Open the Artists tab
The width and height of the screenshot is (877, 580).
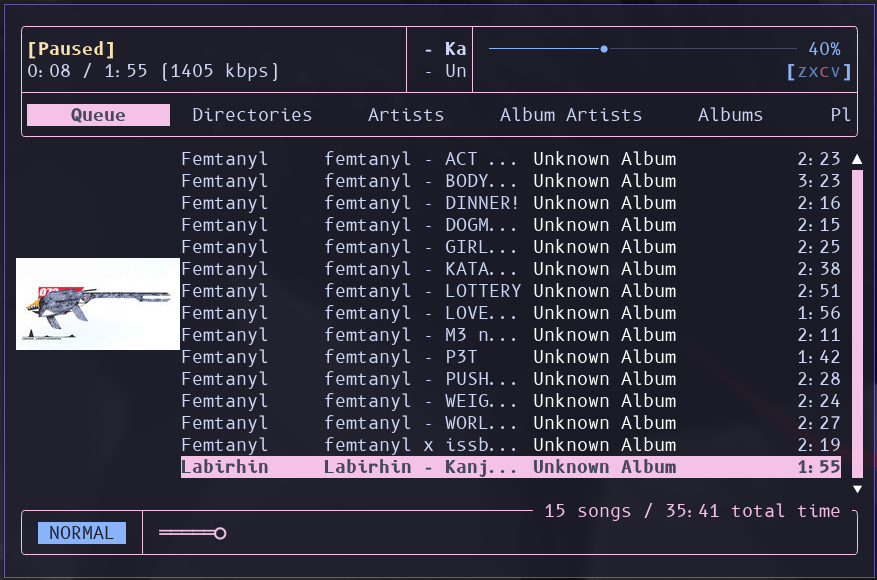point(406,115)
